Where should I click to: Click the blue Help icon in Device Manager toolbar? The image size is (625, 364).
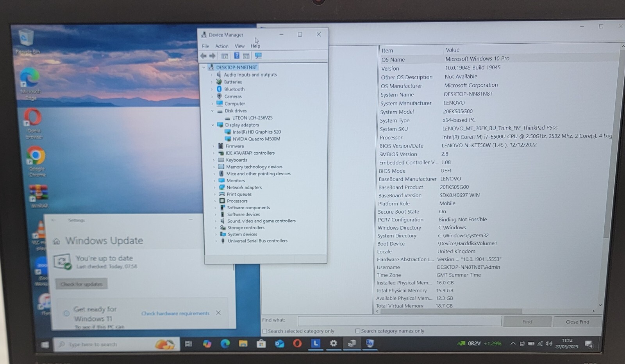click(237, 56)
